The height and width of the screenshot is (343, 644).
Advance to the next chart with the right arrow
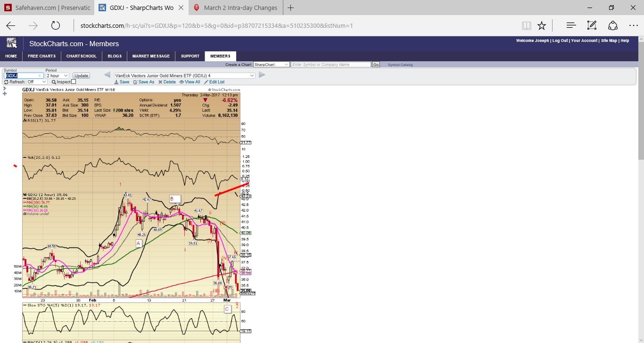[262, 75]
